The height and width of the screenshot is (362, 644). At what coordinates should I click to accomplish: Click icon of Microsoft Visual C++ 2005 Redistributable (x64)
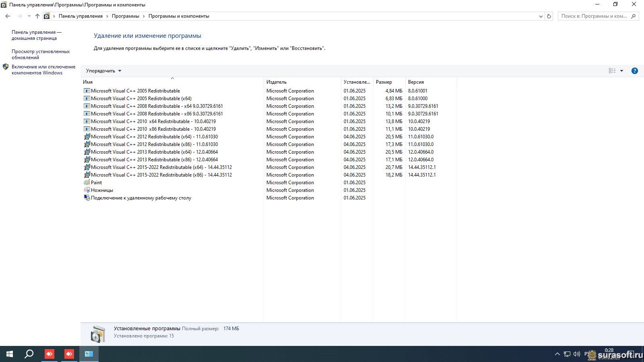coord(87,99)
